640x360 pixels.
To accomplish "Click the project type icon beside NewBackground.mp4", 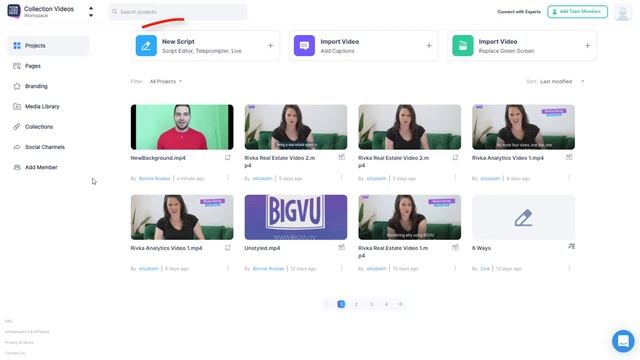I will (228, 158).
